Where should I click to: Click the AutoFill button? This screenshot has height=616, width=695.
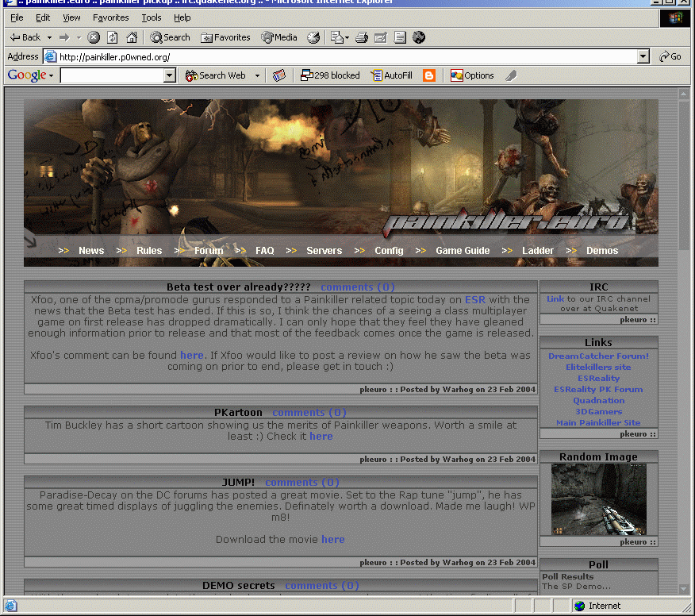[392, 76]
